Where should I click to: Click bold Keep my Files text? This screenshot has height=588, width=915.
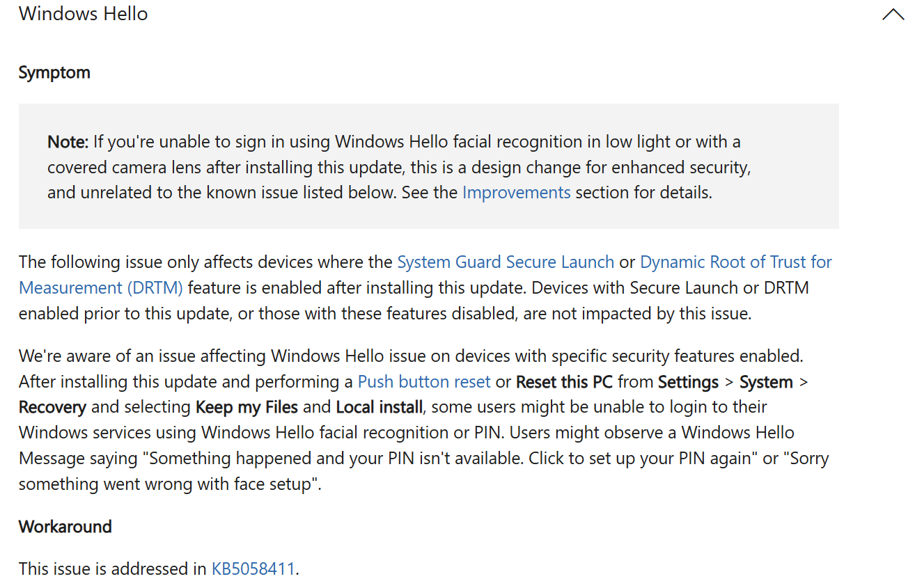coord(247,407)
